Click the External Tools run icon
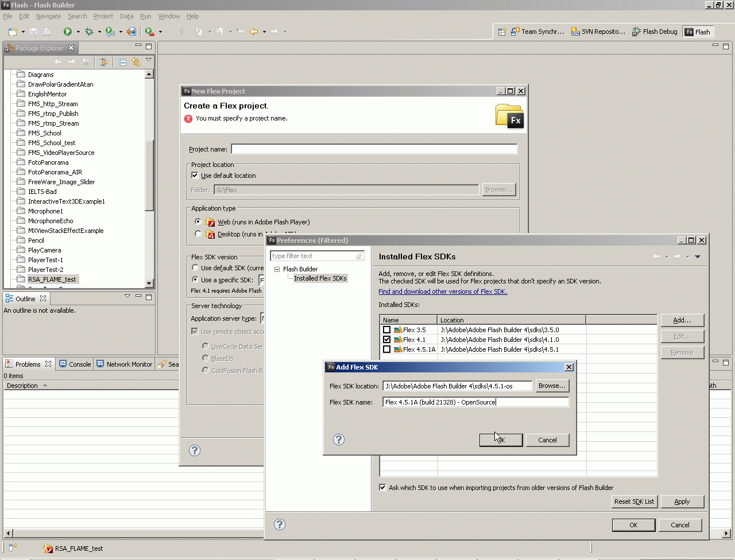 coord(149,32)
